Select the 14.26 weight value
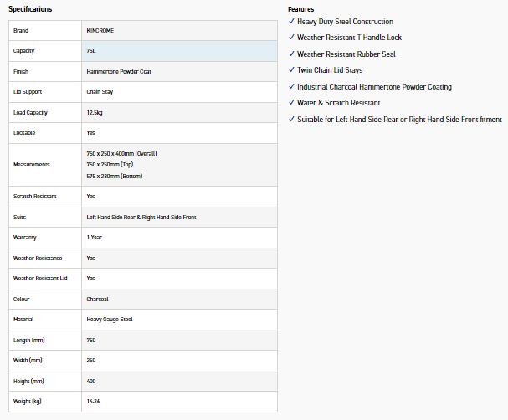The height and width of the screenshot is (420, 508). tap(94, 402)
